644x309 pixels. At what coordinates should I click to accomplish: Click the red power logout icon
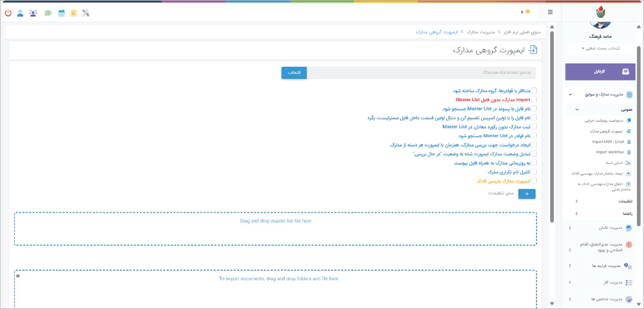(x=8, y=13)
